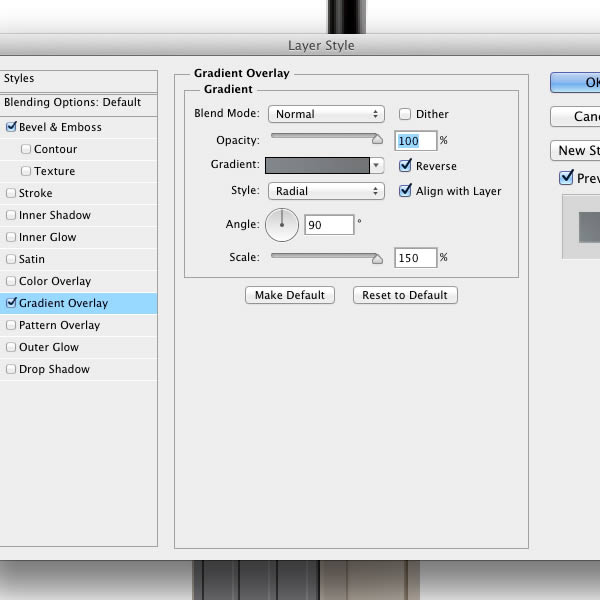Select the Pattern Overlay row label

coord(59,325)
